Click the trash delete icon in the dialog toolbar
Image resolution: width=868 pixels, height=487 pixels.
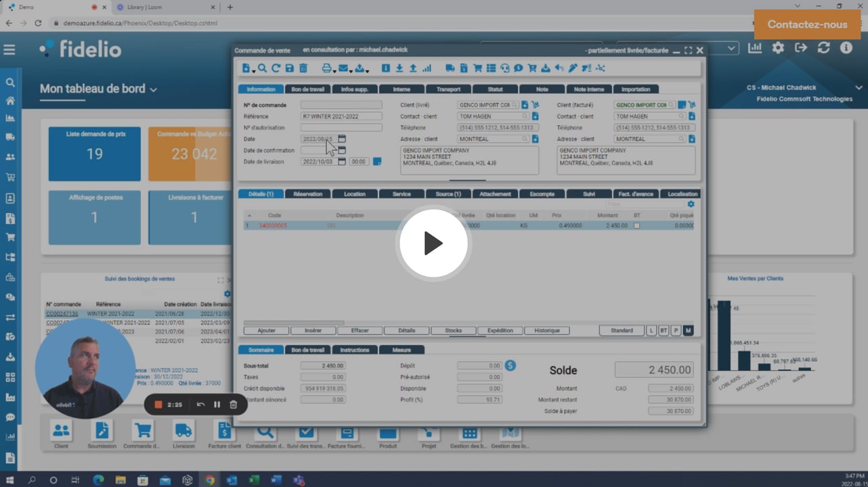(303, 68)
